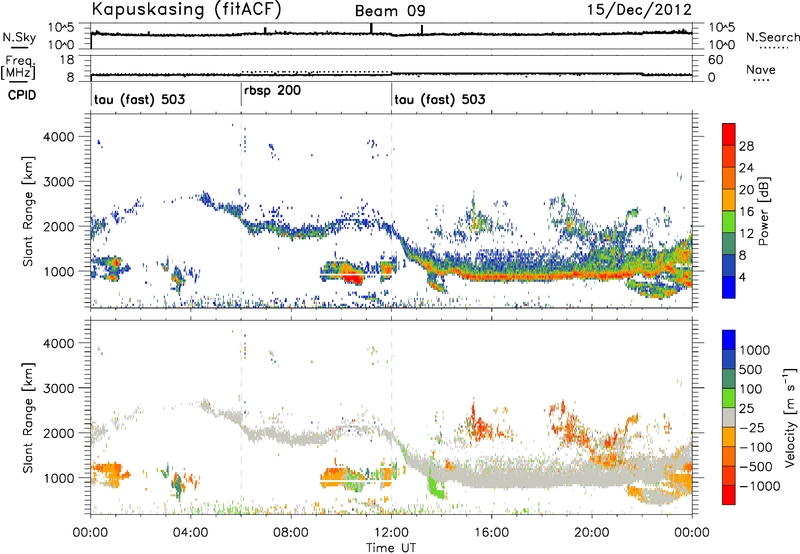Select the Velocity [m s-1] colorbar title
Viewport: 800px width, 554px height.
(790, 417)
